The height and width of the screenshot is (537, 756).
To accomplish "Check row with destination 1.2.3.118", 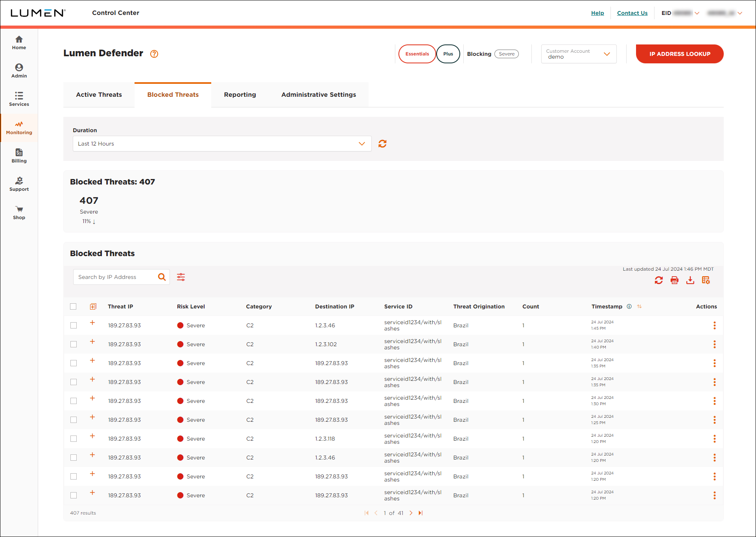I will coord(74,439).
